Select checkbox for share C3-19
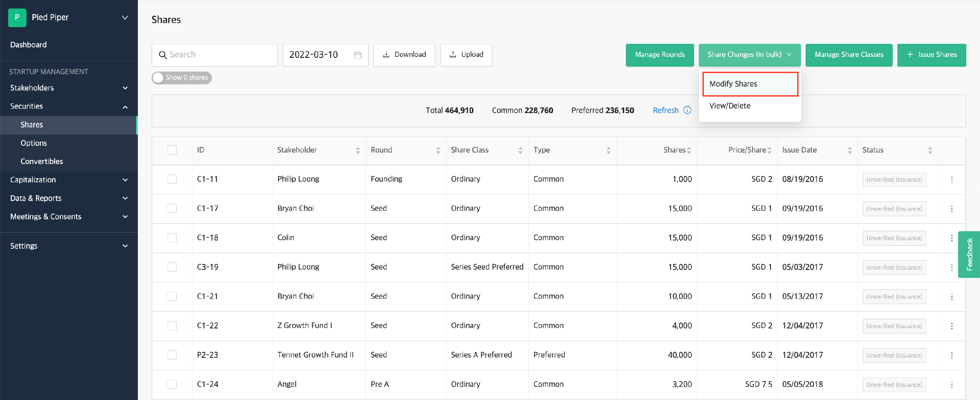The height and width of the screenshot is (400, 980). click(x=172, y=267)
